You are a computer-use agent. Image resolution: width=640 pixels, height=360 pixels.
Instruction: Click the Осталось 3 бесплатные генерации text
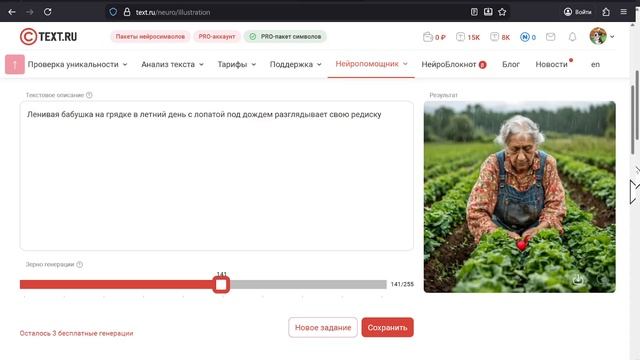(x=76, y=333)
